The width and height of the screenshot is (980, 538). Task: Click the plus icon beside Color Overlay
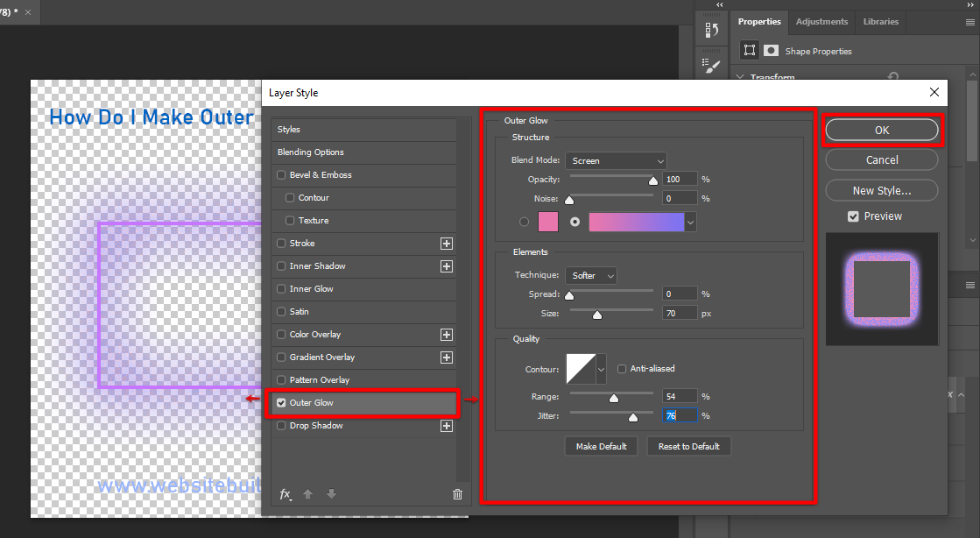point(446,335)
